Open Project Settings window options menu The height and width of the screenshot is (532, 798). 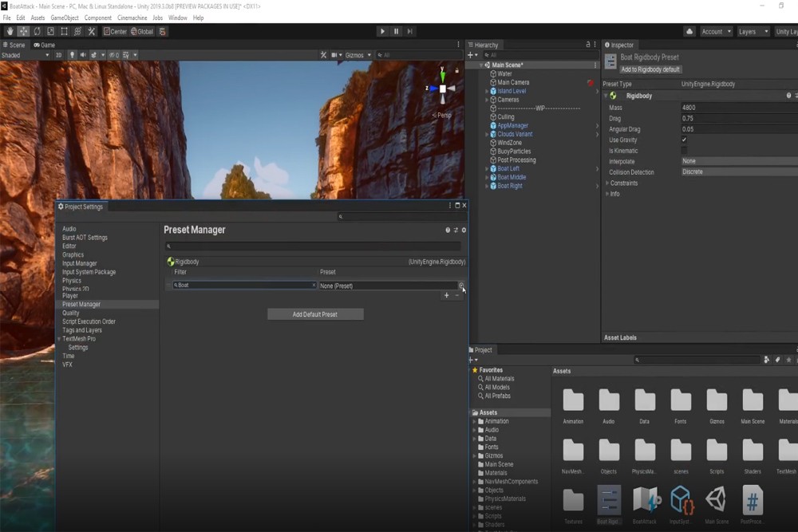[x=450, y=206]
